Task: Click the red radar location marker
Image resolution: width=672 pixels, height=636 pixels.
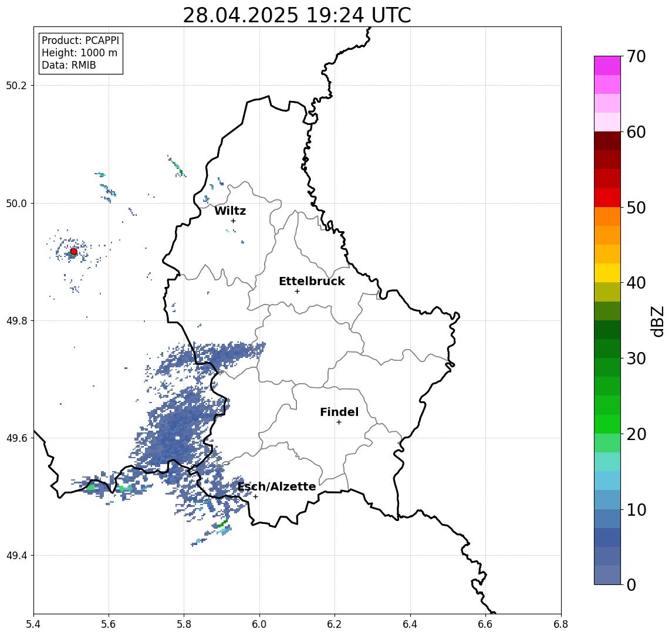Action: click(x=74, y=252)
